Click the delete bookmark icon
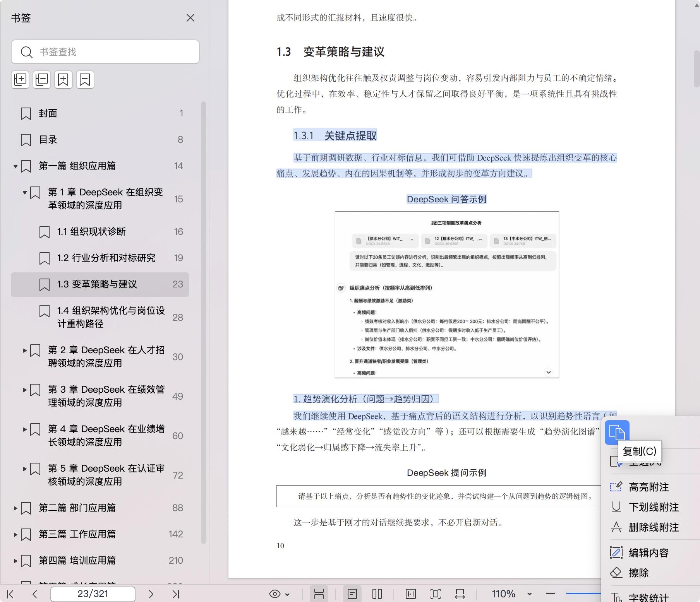Image resolution: width=700 pixels, height=602 pixels. click(85, 80)
